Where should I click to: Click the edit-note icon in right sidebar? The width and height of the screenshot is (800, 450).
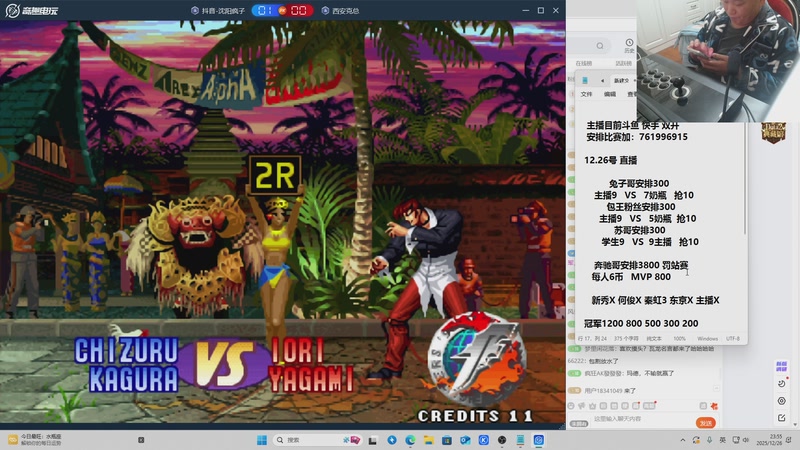click(782, 418)
